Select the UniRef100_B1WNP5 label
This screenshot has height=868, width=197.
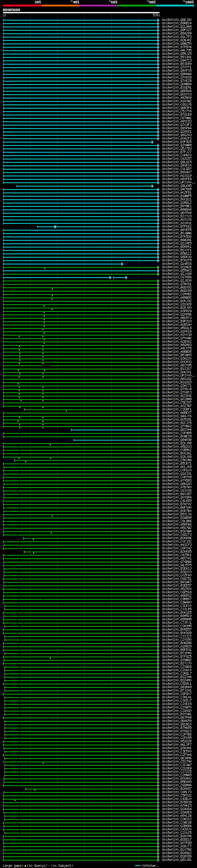coord(177,196)
